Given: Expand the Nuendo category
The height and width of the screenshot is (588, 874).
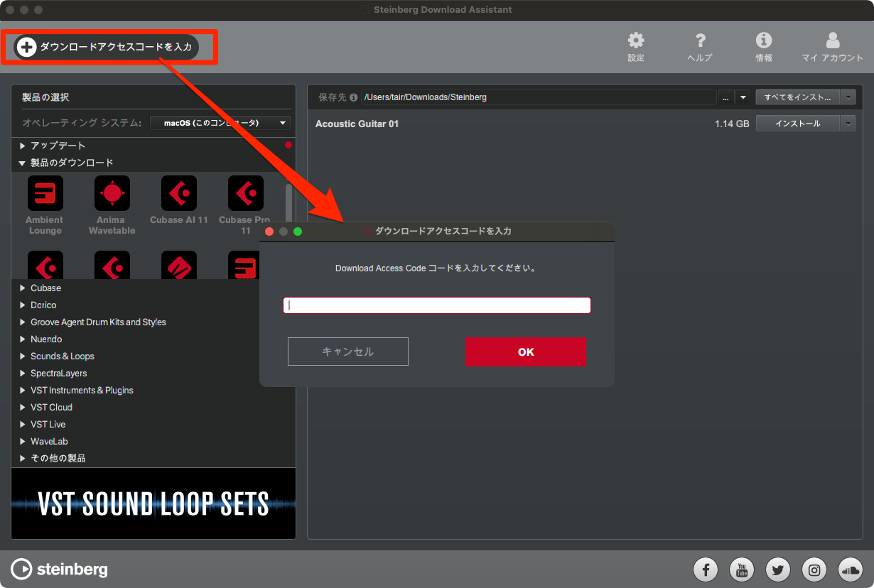Looking at the screenshot, I should coord(23,339).
